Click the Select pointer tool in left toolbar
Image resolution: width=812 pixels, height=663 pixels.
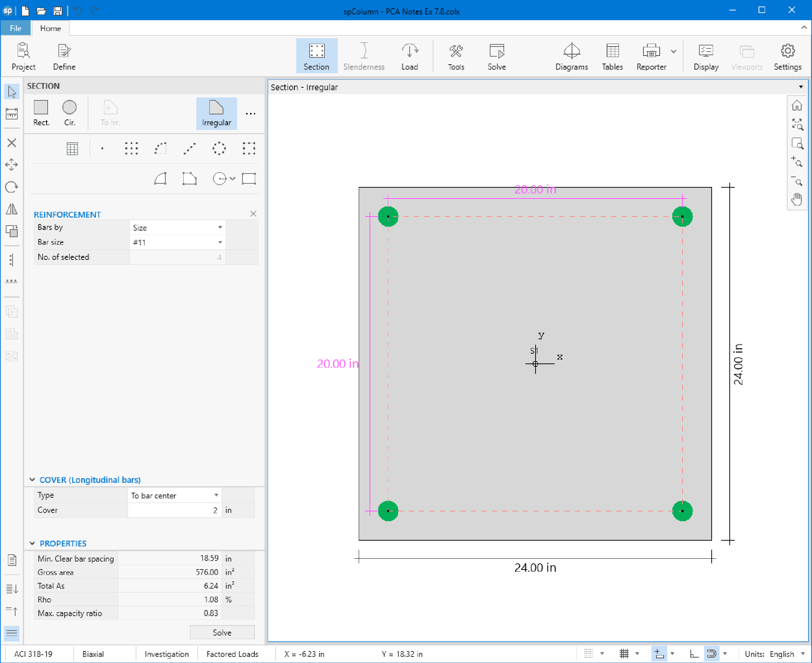tap(12, 92)
